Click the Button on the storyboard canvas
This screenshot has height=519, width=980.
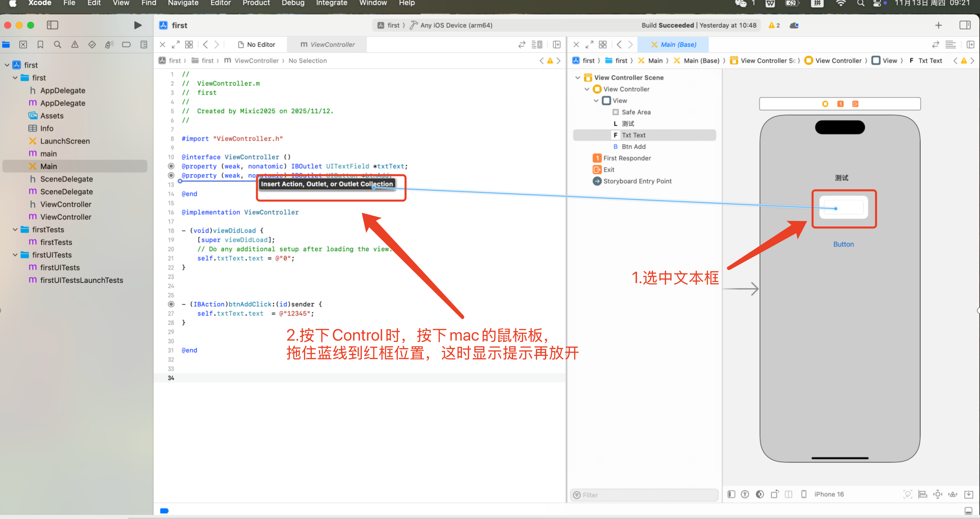(x=843, y=244)
